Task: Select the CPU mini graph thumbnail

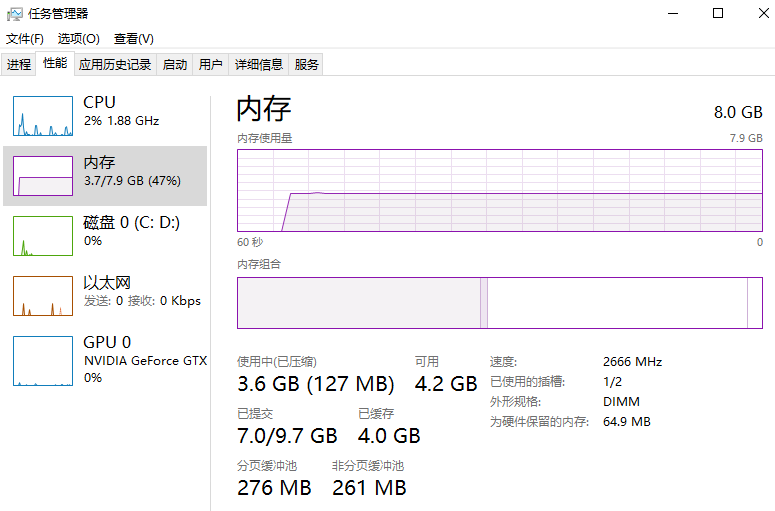Action: coord(43,116)
